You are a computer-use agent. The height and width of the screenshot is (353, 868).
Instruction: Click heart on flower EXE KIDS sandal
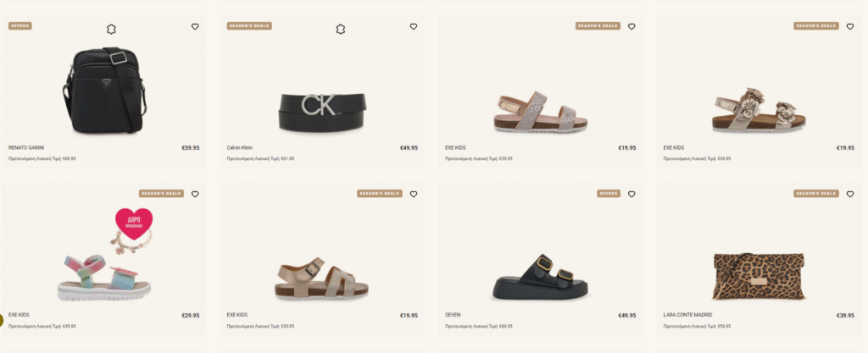(x=850, y=26)
